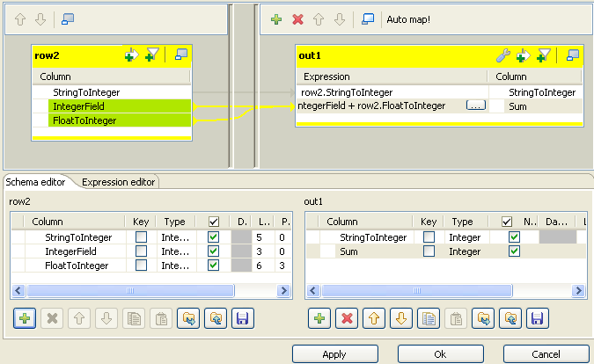Click the wrench settings icon on out1 table

click(x=503, y=55)
